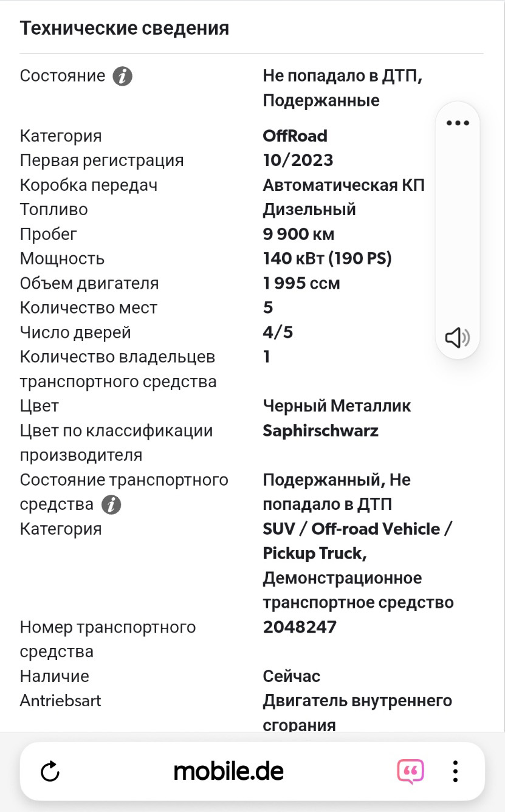
Task: Open the three-dot floating panel menu
Action: 458,123
